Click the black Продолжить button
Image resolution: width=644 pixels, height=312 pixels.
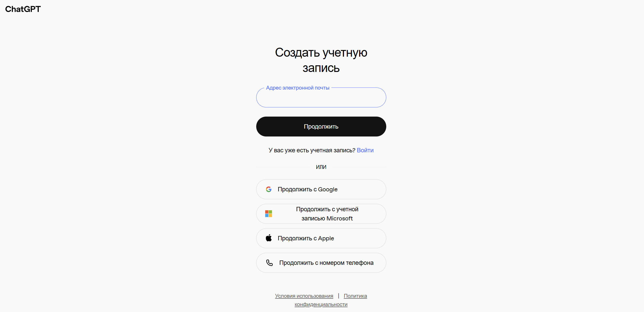[x=321, y=127]
